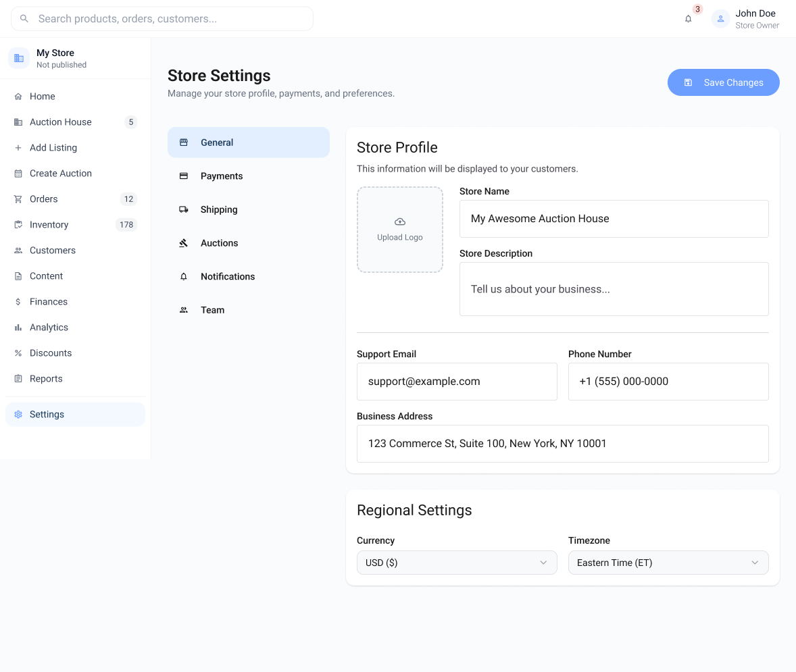Click the Analytics bar chart icon
The image size is (796, 672).
click(18, 328)
